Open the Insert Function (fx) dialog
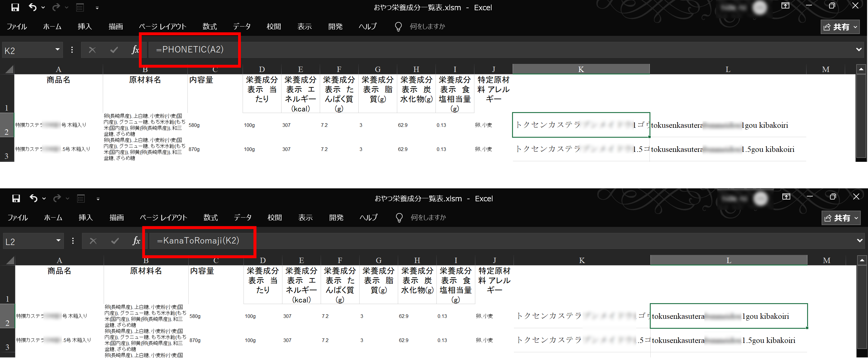 136,49
